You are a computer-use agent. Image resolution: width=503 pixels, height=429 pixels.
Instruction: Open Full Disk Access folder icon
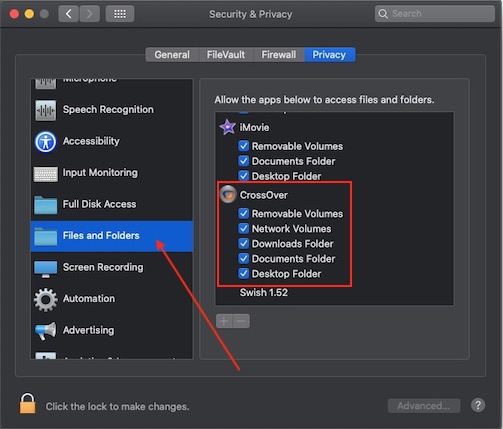tap(46, 205)
